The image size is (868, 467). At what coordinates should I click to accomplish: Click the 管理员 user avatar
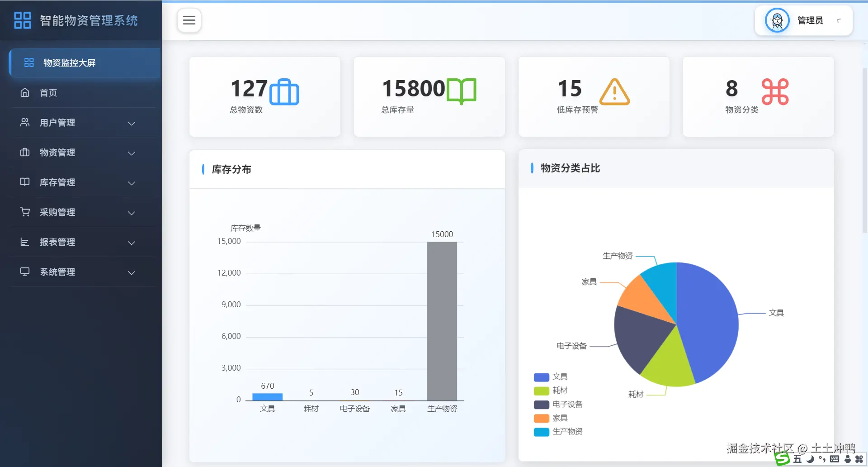tap(777, 20)
